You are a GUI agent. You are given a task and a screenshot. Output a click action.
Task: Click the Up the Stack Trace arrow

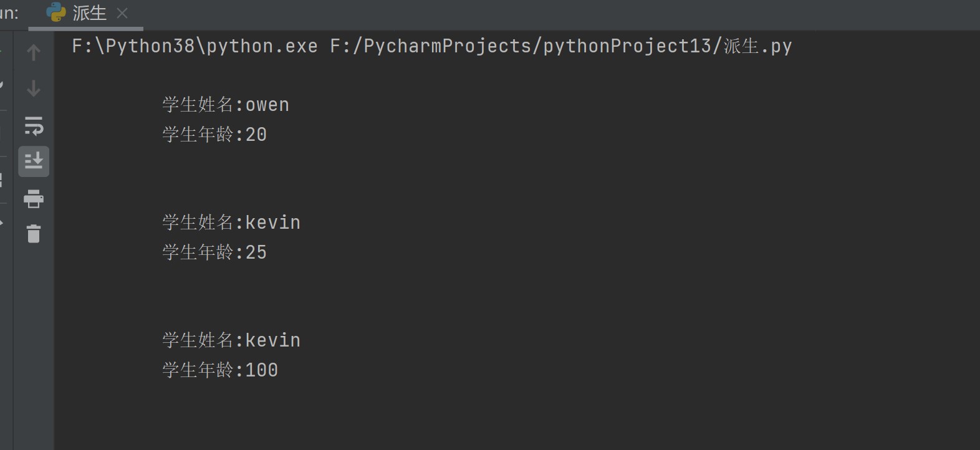[34, 52]
